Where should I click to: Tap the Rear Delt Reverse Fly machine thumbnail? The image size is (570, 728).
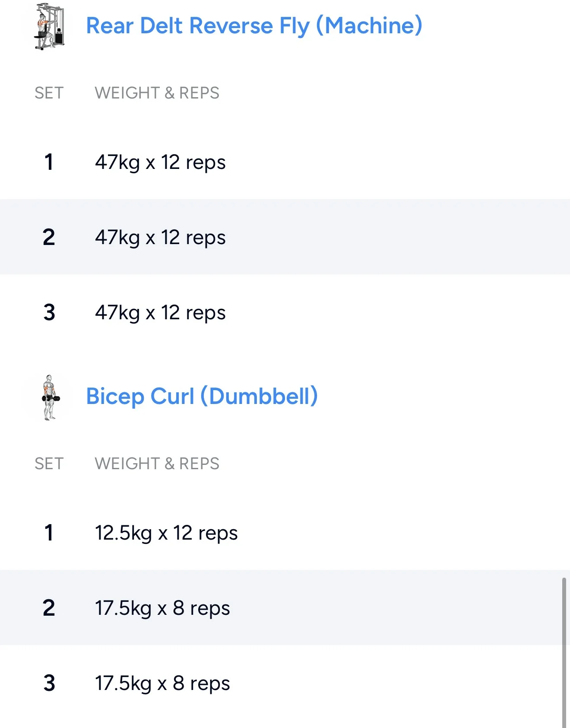click(x=49, y=26)
